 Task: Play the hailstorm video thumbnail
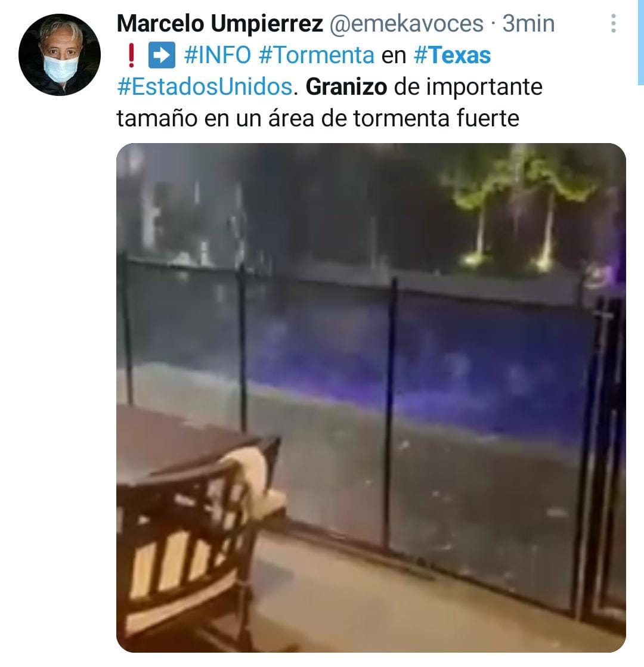click(371, 398)
